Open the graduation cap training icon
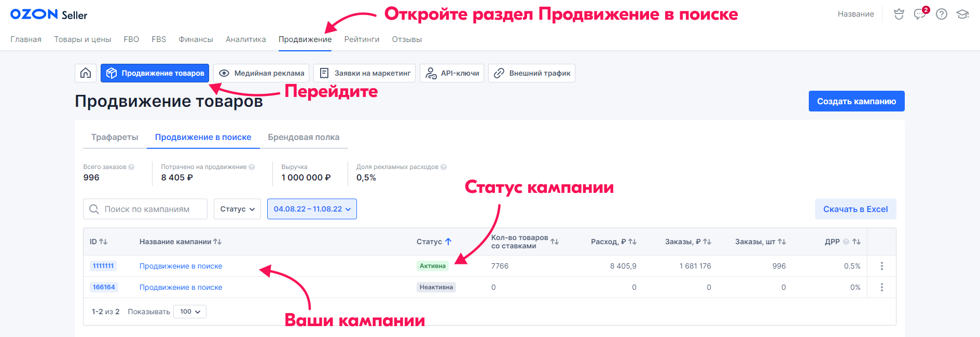 pos(962,14)
